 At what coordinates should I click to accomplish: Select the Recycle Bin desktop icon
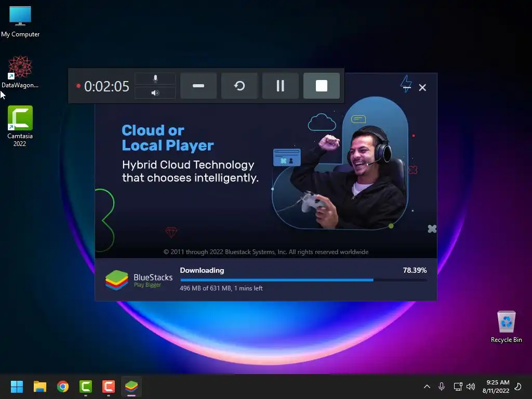click(506, 327)
